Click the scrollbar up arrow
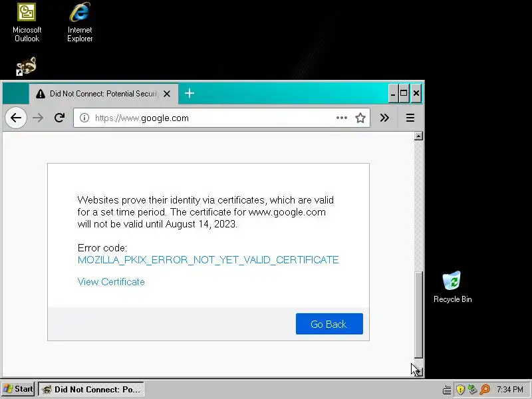Viewport: 532px width, 399px height. pos(418,136)
